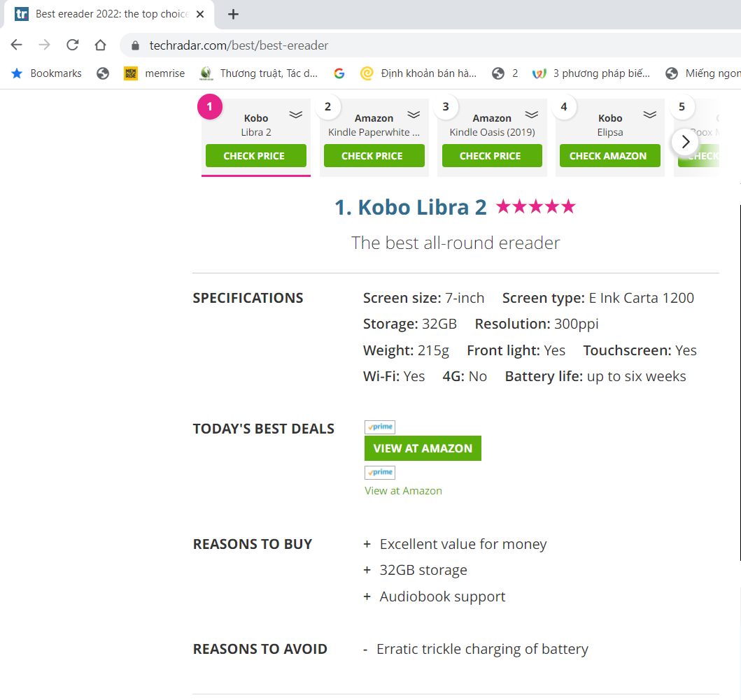Image resolution: width=741 pixels, height=700 pixels.
Task: Click the five-star rating
Action: [x=536, y=206]
